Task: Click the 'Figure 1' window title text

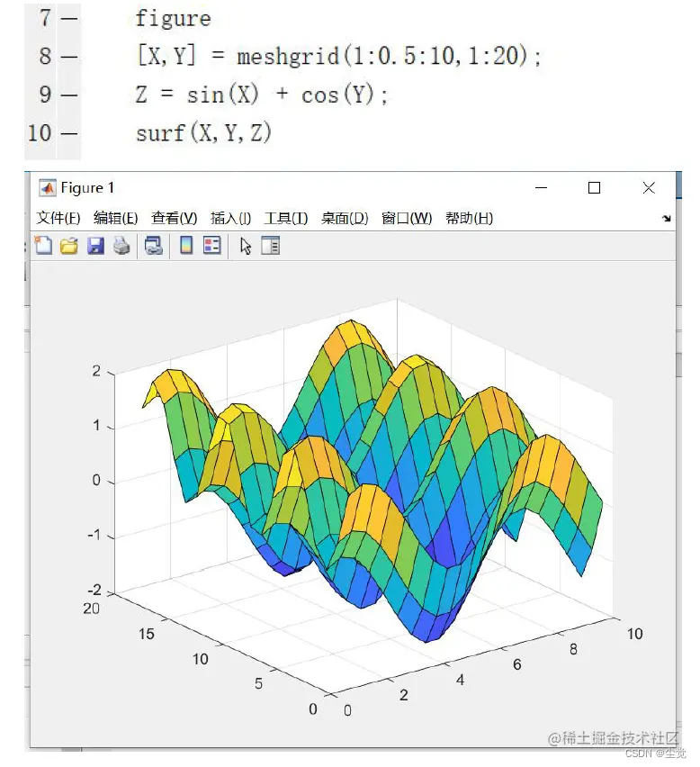Action: [x=87, y=188]
